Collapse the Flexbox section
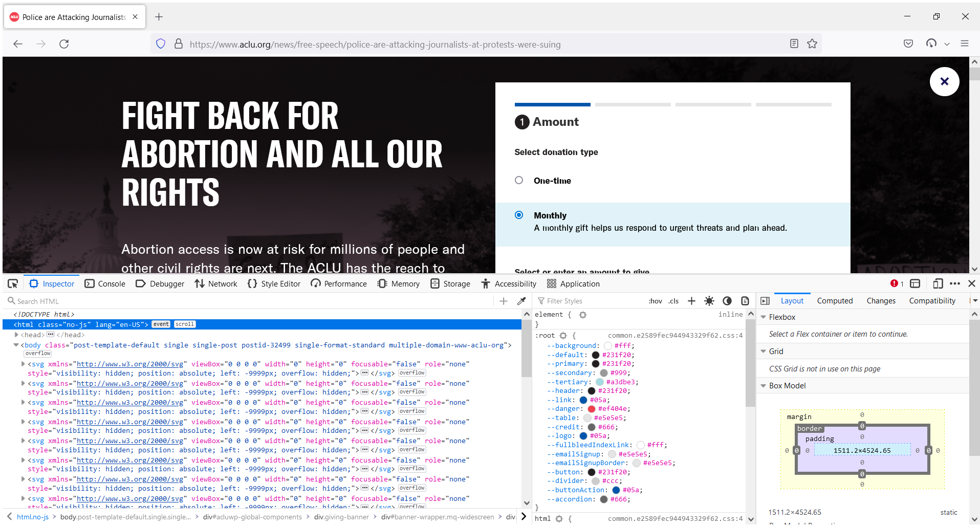980x527 pixels. pyautogui.click(x=764, y=317)
